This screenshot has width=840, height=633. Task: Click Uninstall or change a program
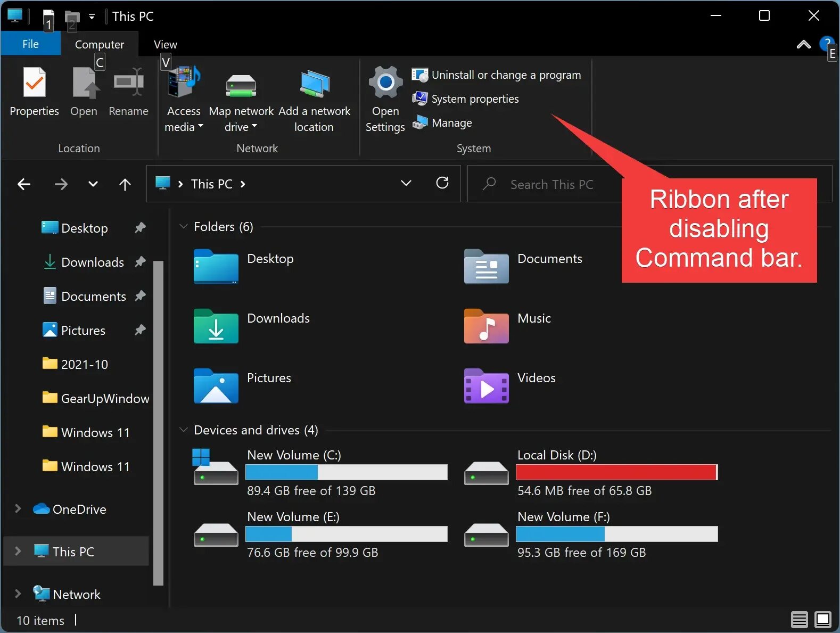(496, 75)
